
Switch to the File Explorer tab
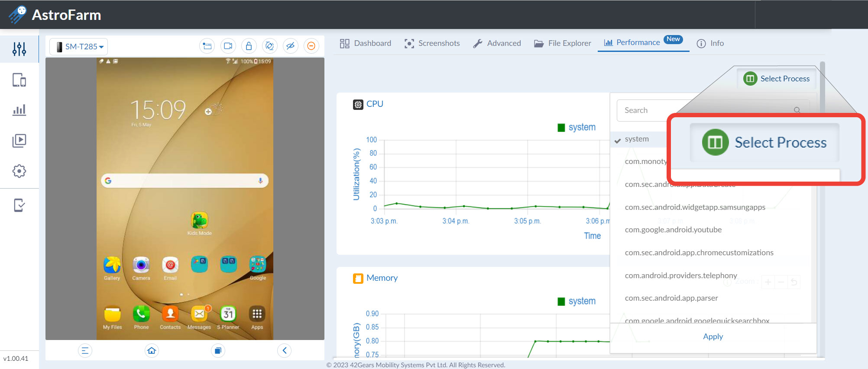[x=562, y=43]
